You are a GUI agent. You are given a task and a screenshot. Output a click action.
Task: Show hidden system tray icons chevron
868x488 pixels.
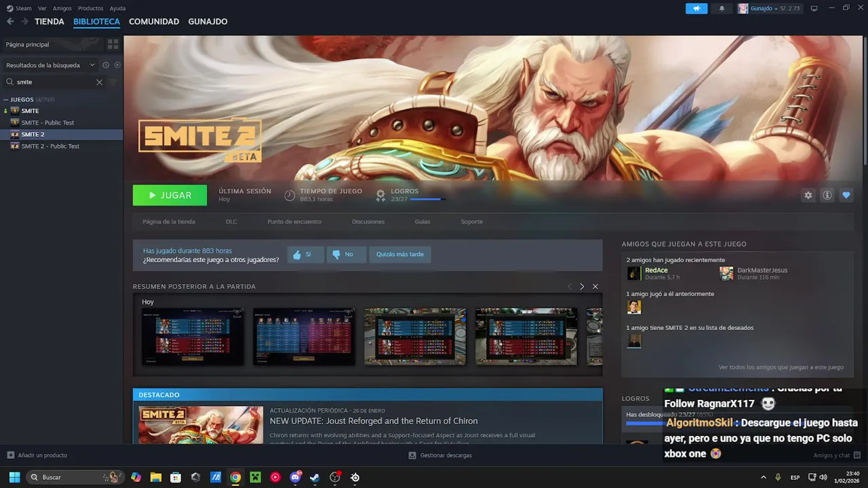(764, 477)
